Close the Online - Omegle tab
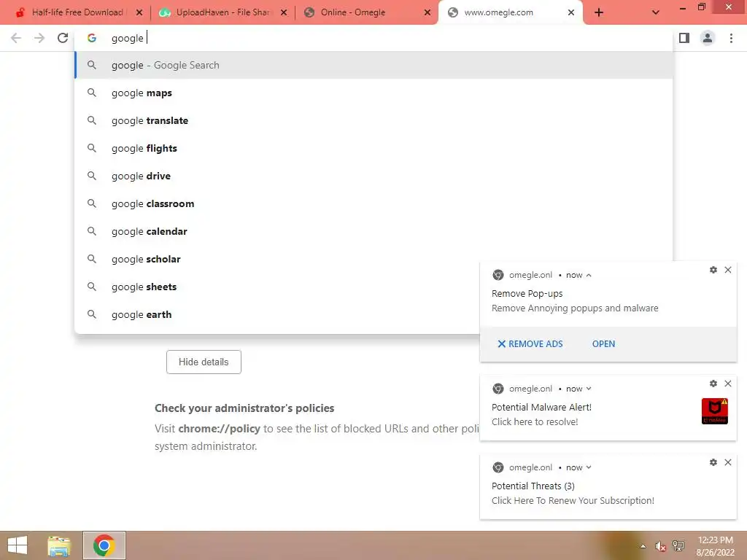 427,13
